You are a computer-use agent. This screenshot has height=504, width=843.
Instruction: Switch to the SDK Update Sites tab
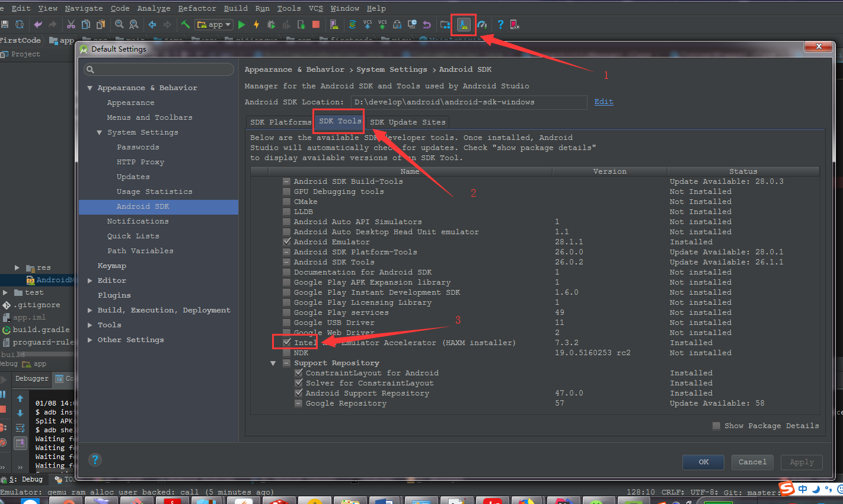407,122
